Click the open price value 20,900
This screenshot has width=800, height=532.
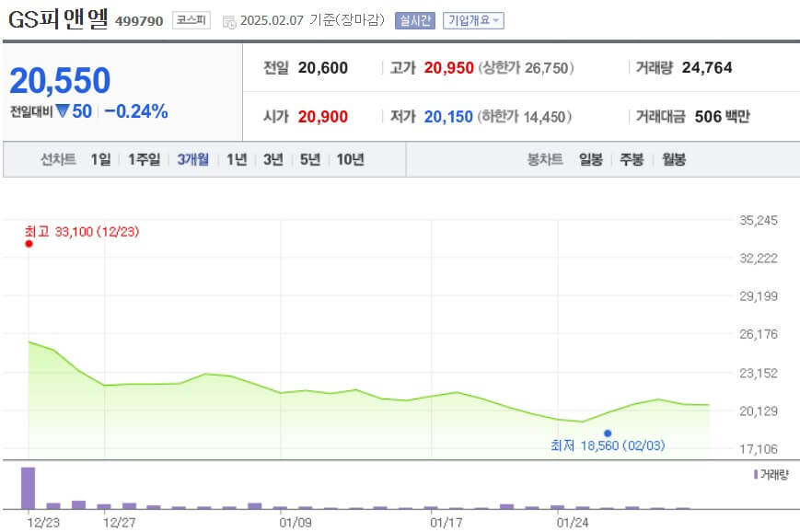[323, 117]
